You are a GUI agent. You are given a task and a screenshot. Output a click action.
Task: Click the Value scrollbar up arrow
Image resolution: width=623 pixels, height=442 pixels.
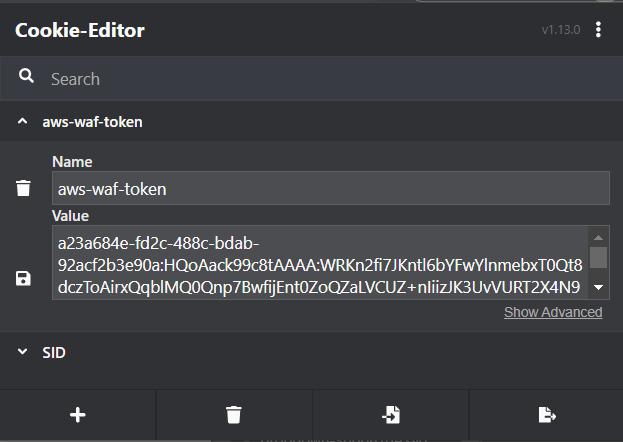[x=598, y=237]
